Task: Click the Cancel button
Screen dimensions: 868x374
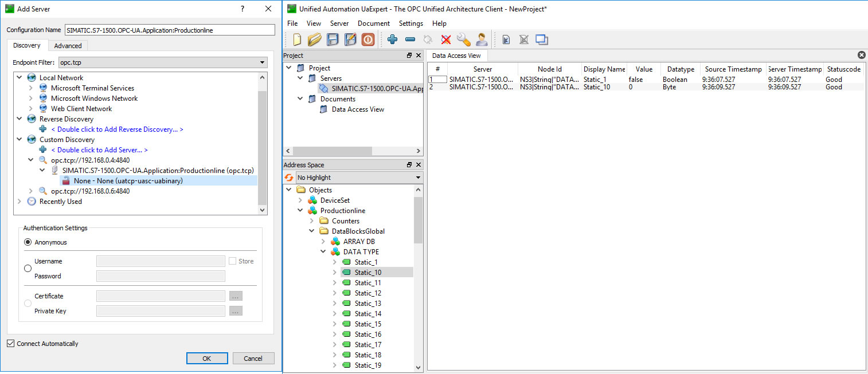Action: [x=253, y=358]
